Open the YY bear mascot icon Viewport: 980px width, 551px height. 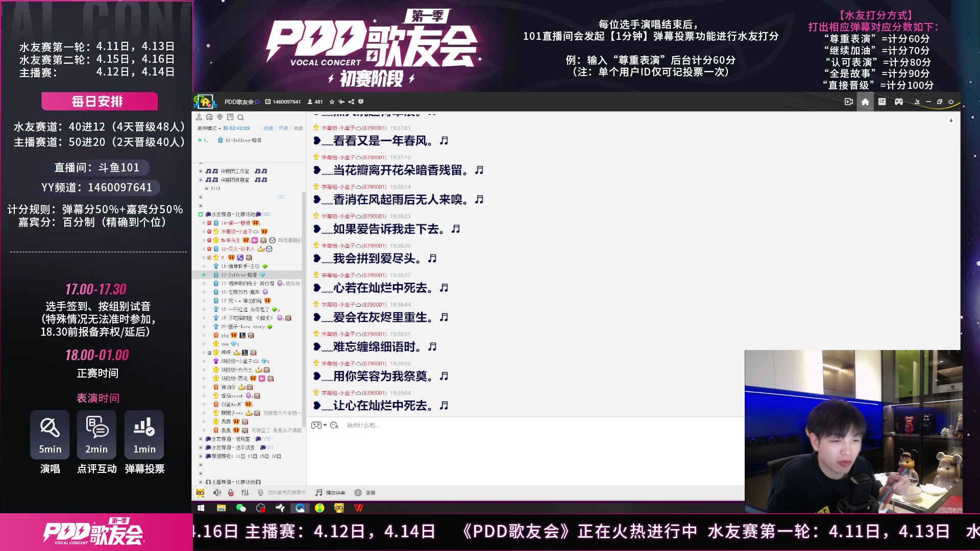tap(200, 493)
